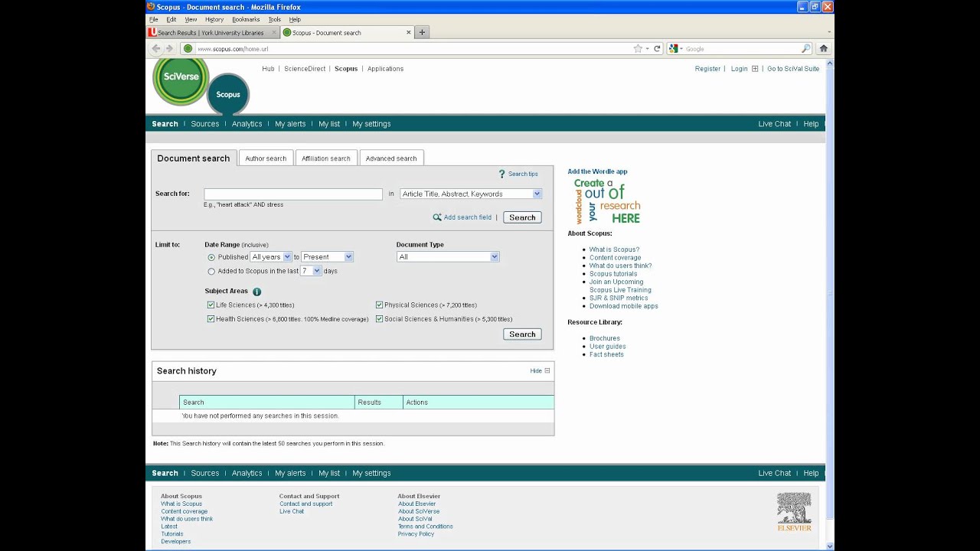Open a new tab with plus button
The height and width of the screenshot is (551, 980).
coord(422,32)
